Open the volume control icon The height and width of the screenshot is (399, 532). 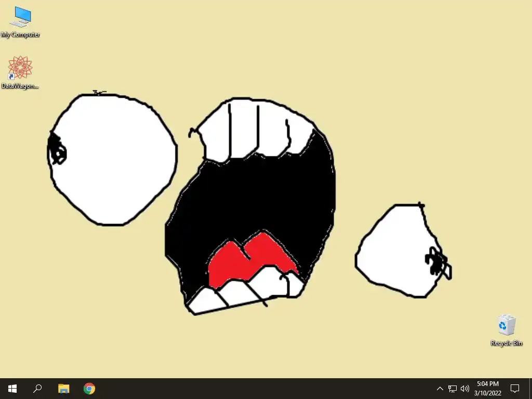(x=465, y=389)
